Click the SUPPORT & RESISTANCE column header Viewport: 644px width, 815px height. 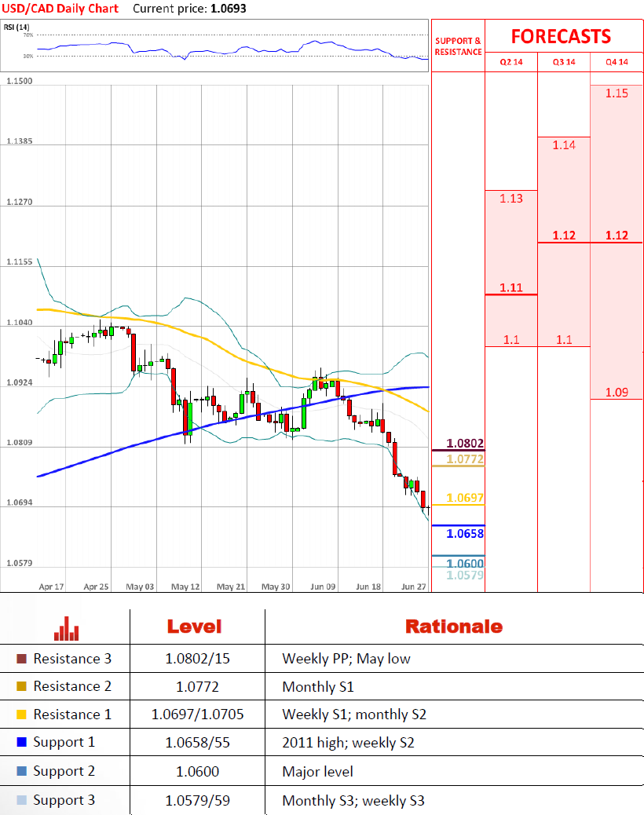458,46
